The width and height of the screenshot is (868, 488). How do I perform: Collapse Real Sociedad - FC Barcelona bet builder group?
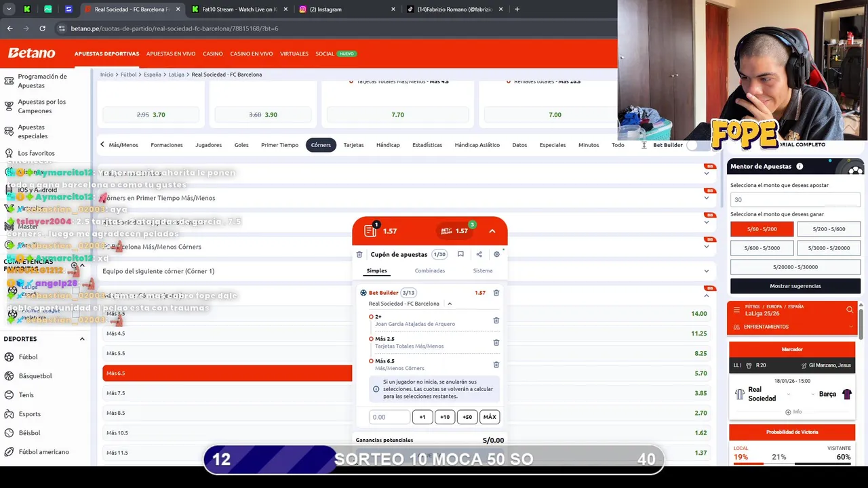450,304
